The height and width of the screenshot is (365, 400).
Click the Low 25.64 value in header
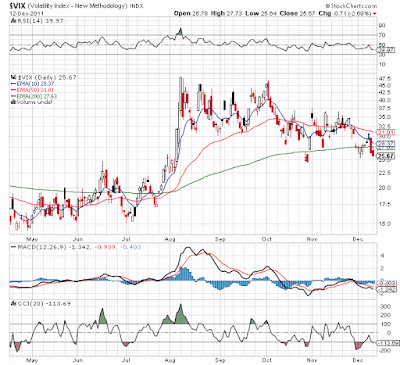261,13
